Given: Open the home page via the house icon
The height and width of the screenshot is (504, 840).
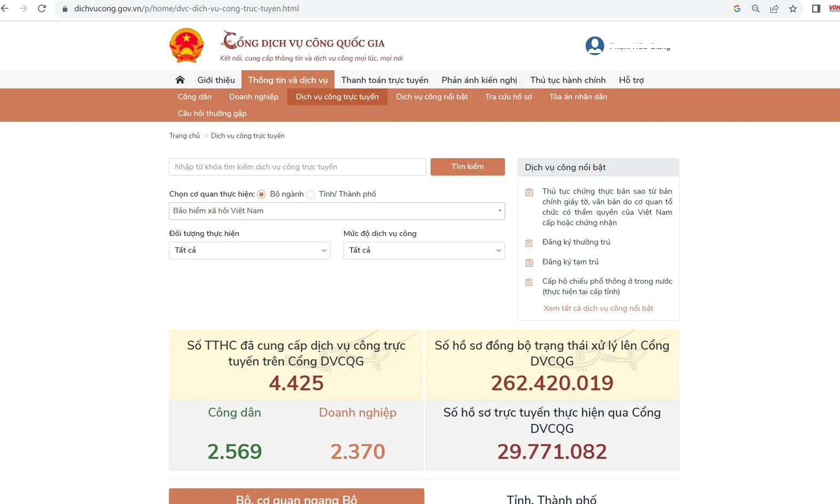Looking at the screenshot, I should pos(180,79).
